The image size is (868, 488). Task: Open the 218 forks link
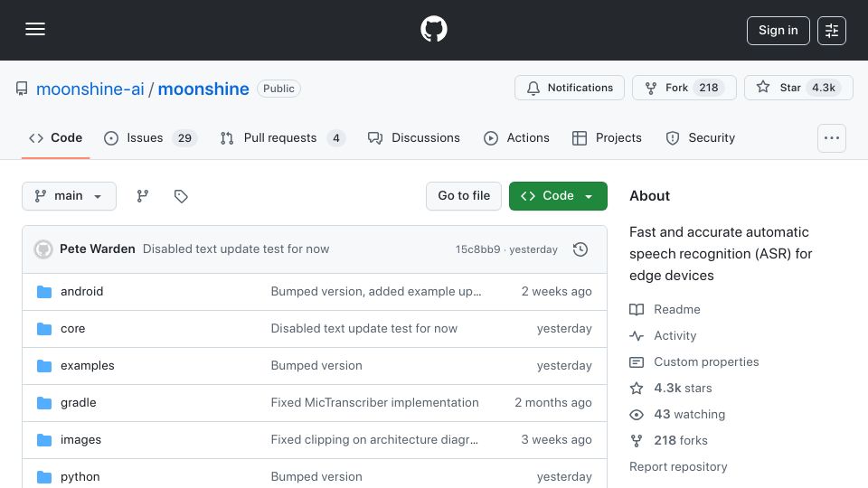pyautogui.click(x=680, y=440)
